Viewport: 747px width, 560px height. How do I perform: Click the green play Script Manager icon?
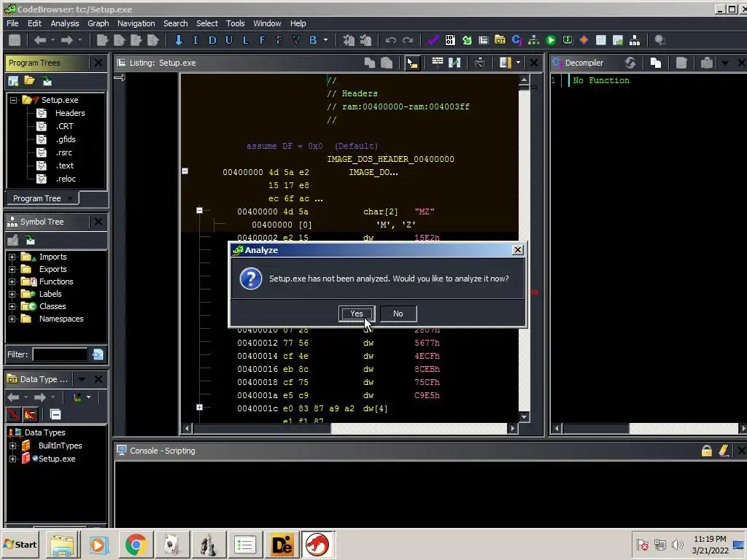551,40
